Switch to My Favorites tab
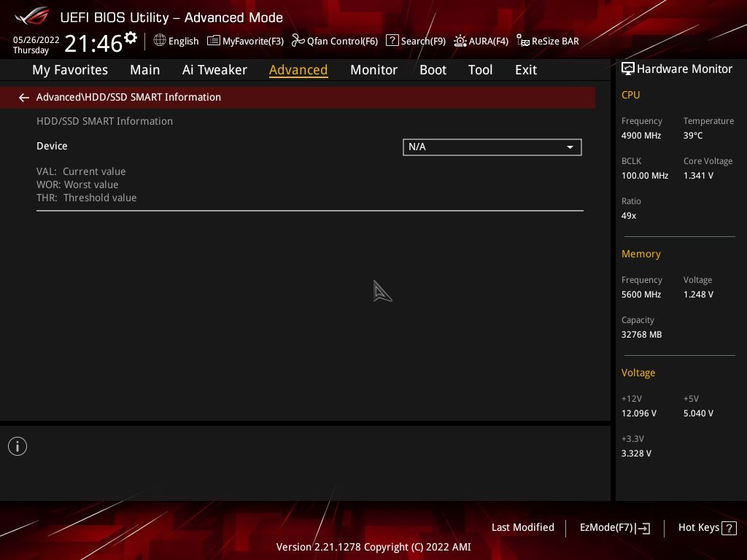 coord(70,70)
